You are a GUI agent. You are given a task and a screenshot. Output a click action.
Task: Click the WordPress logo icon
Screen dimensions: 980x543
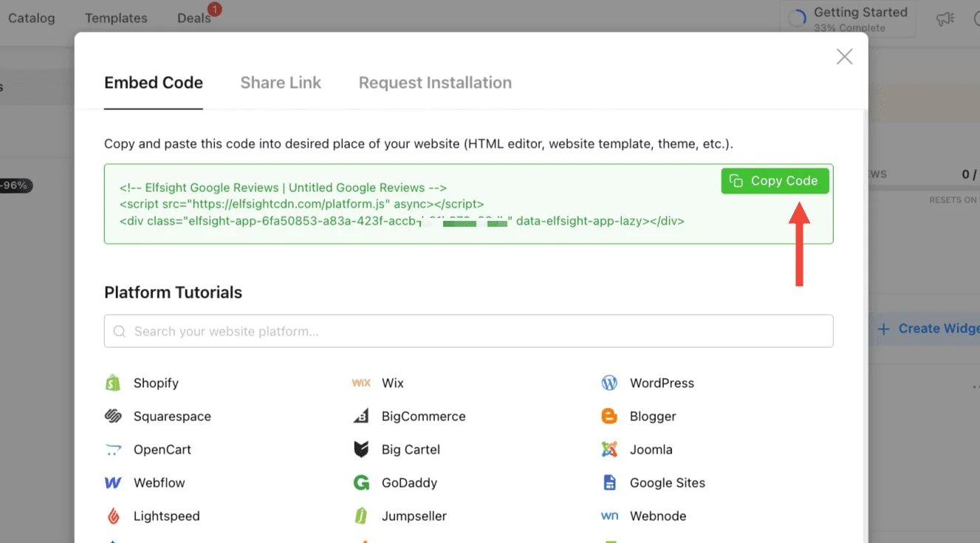(x=609, y=383)
